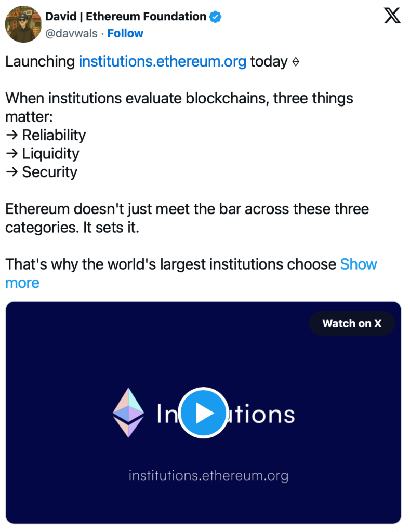Open the David | Ethereum Foundation display name
The image size is (410, 532).
(125, 17)
